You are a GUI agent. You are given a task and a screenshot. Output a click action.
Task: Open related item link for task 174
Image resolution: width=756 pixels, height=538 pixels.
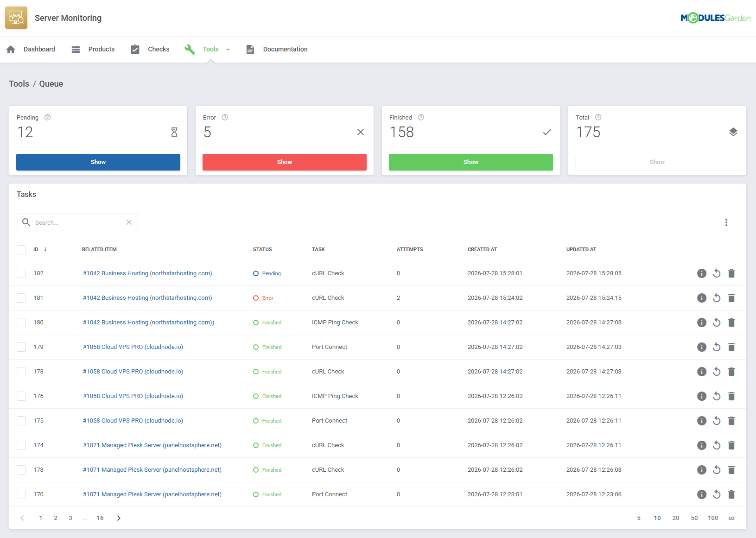152,445
